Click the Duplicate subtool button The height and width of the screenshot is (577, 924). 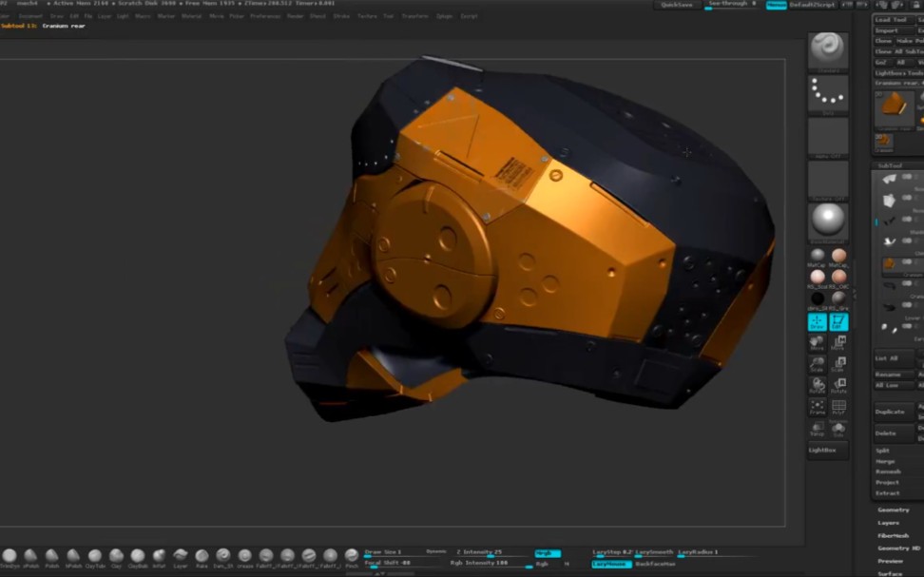pyautogui.click(x=894, y=412)
